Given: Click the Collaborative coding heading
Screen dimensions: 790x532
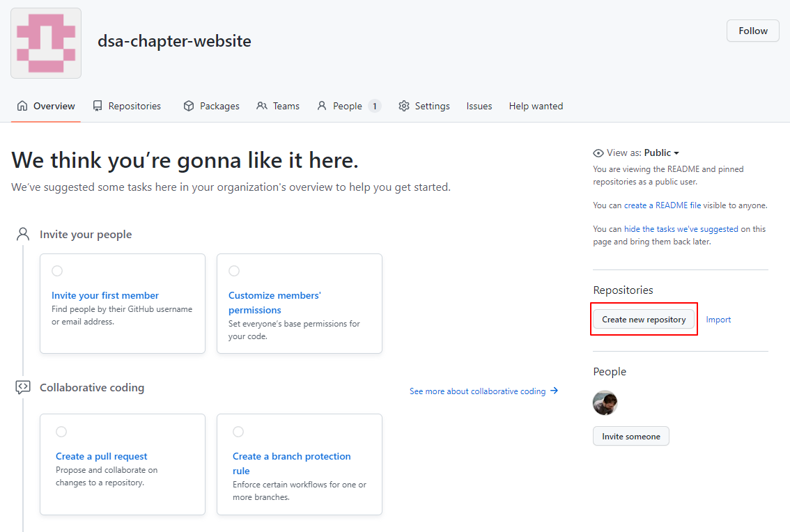Looking at the screenshot, I should click(92, 387).
